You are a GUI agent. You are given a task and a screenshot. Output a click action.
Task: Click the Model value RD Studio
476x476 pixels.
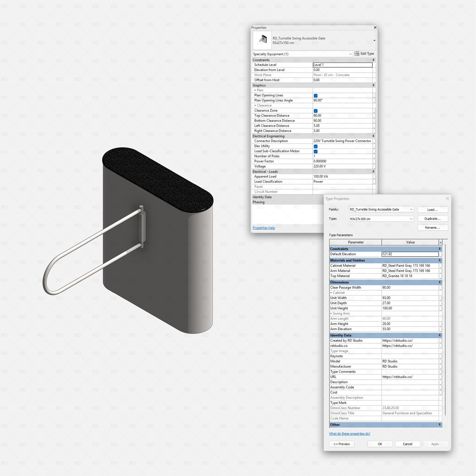(x=410, y=361)
